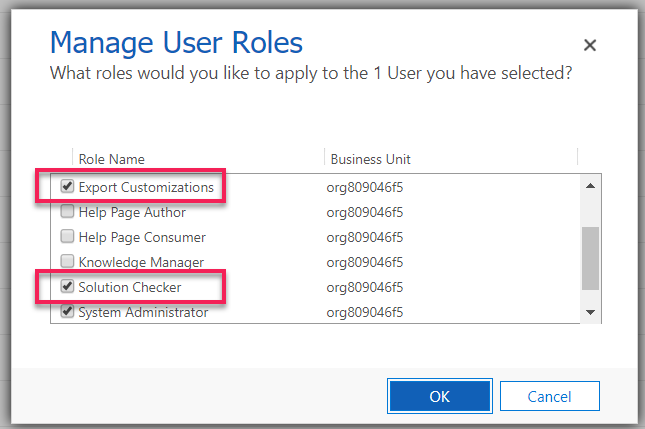Cancel the Manage User Roles dialog
The width and height of the screenshot is (645, 429).
pos(550,396)
